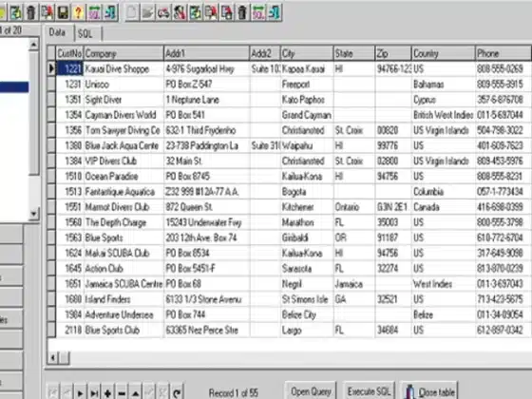
Task: Switch to the Data tab
Action: [x=57, y=32]
